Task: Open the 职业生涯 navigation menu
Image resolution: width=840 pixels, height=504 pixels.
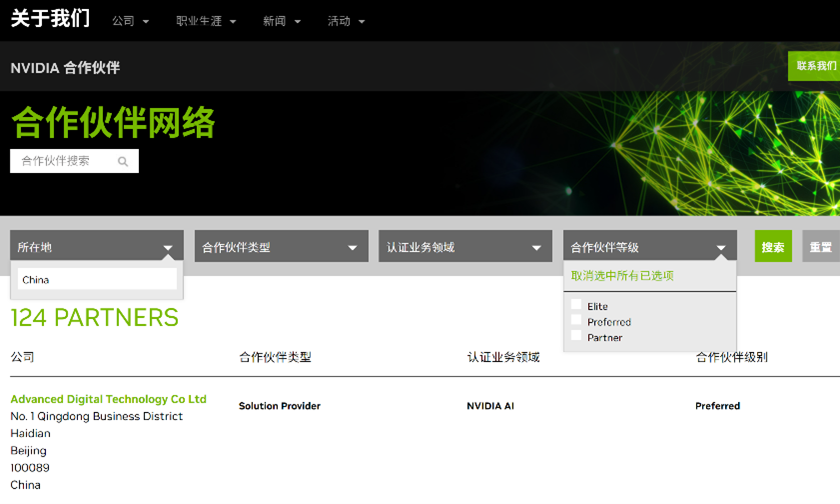Action: click(206, 21)
